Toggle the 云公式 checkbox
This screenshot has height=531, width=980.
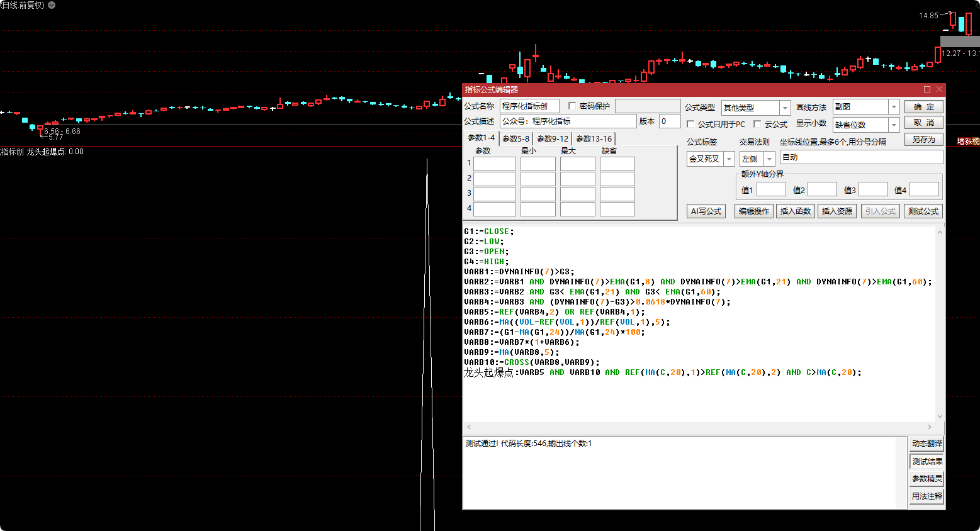(757, 124)
